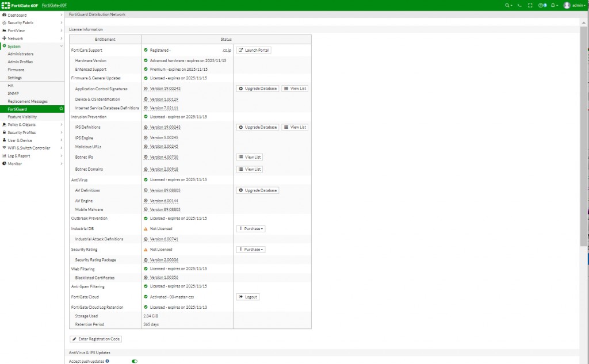Open the Security Rating Purchase dropdown
Image resolution: width=589 pixels, height=364 pixels.
(251, 250)
